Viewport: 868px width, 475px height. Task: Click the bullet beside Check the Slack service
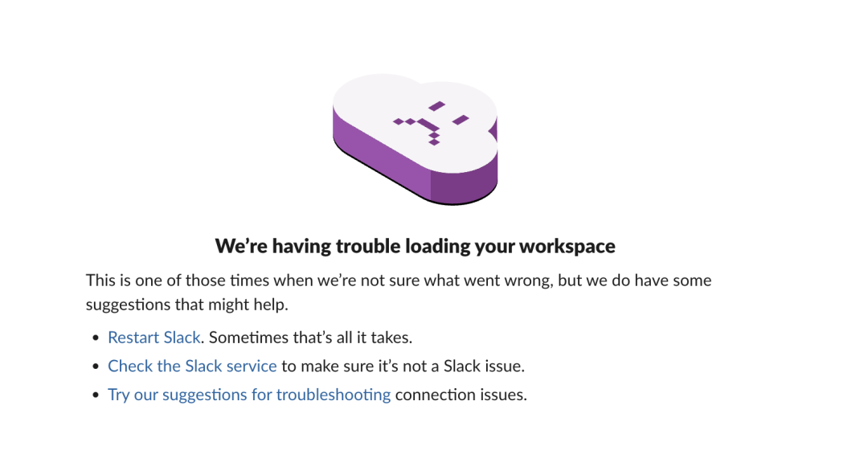[96, 367]
